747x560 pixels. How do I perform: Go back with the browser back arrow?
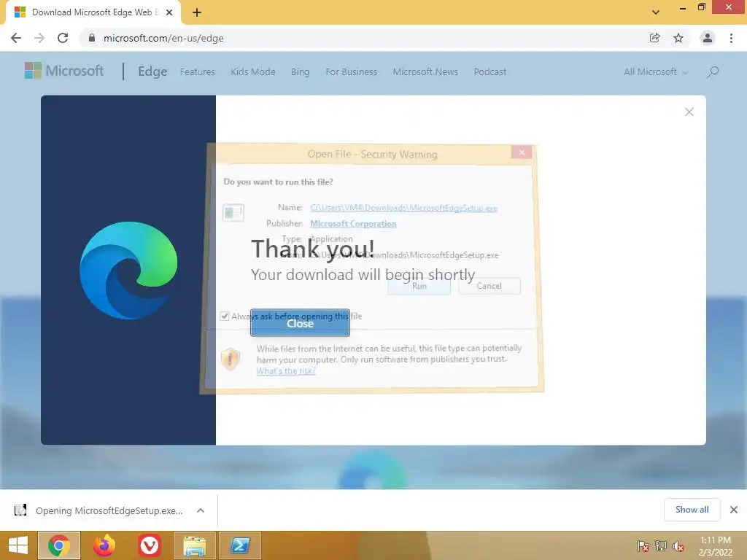(16, 38)
